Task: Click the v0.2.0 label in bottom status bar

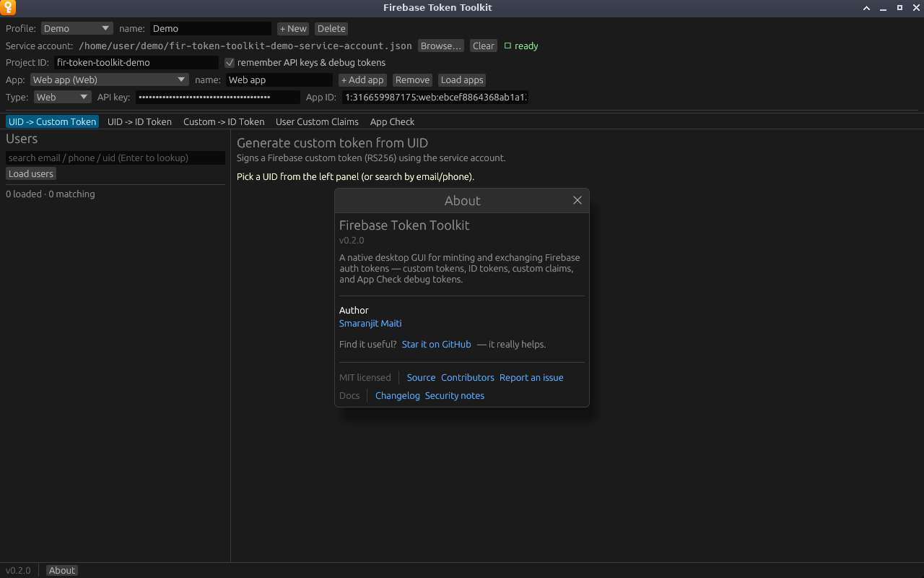Action: click(x=18, y=570)
